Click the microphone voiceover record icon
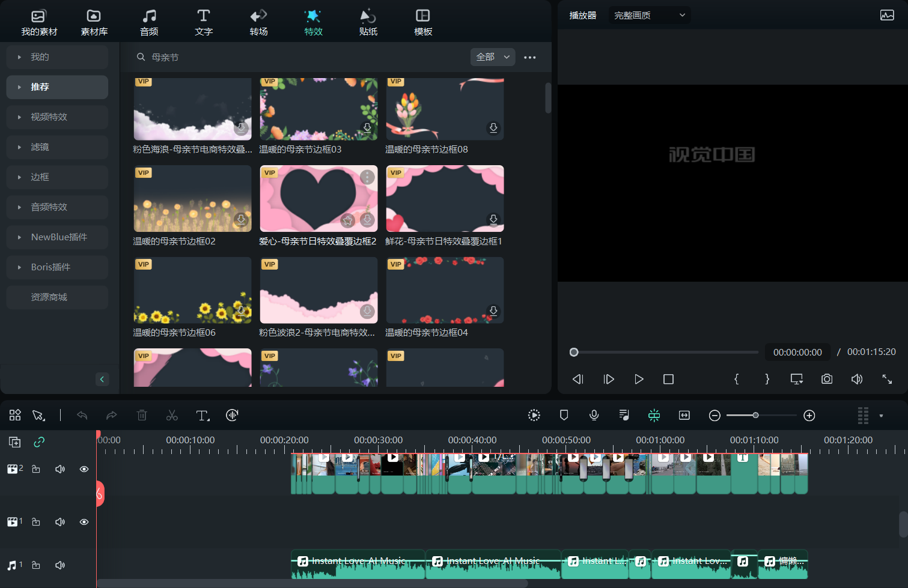This screenshot has width=908, height=588. [594, 415]
